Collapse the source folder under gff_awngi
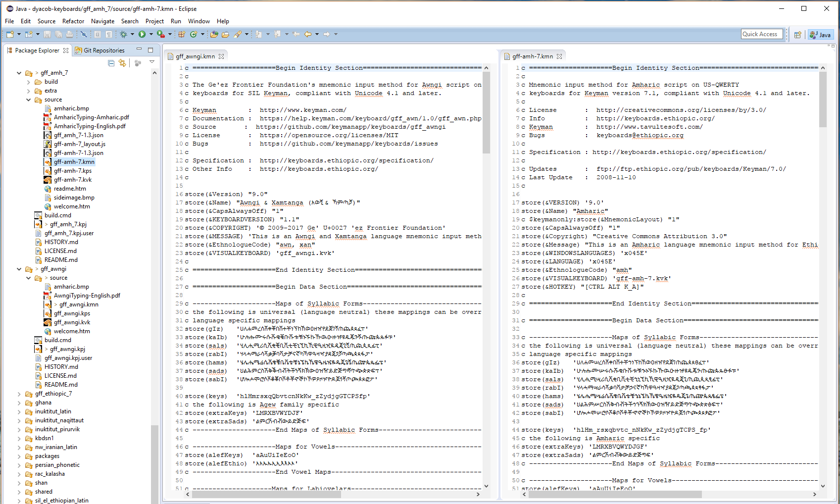This screenshot has width=840, height=504. click(28, 278)
